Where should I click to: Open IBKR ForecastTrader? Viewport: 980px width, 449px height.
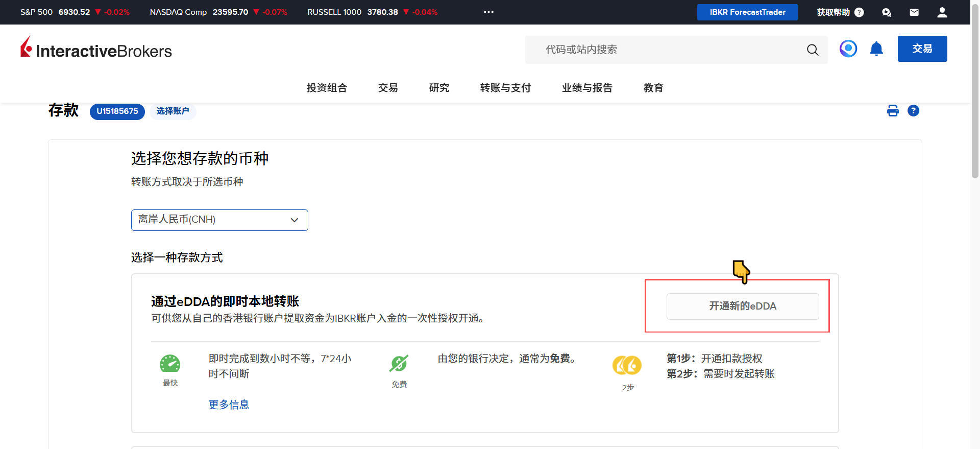tap(747, 12)
